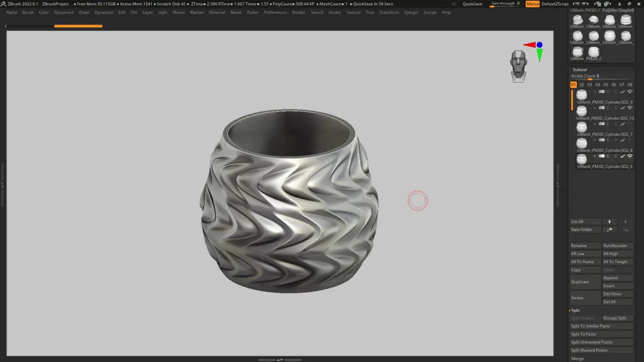Click the red X axis cone on the gizmo

click(x=530, y=45)
